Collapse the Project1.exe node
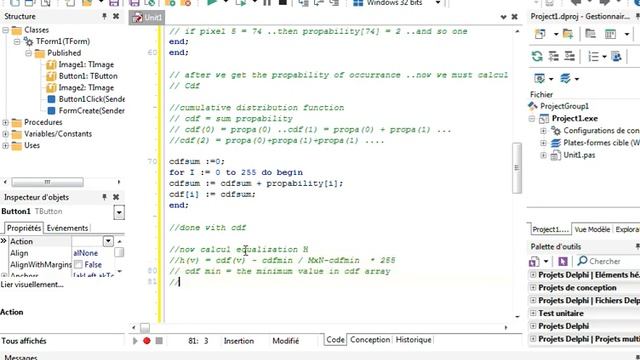This screenshot has height=360, width=640. point(531,119)
